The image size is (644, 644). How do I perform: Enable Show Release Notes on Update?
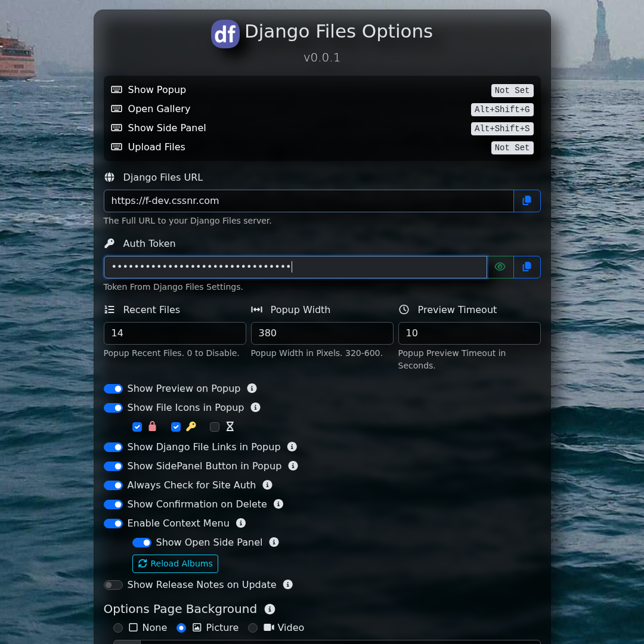pyautogui.click(x=113, y=585)
